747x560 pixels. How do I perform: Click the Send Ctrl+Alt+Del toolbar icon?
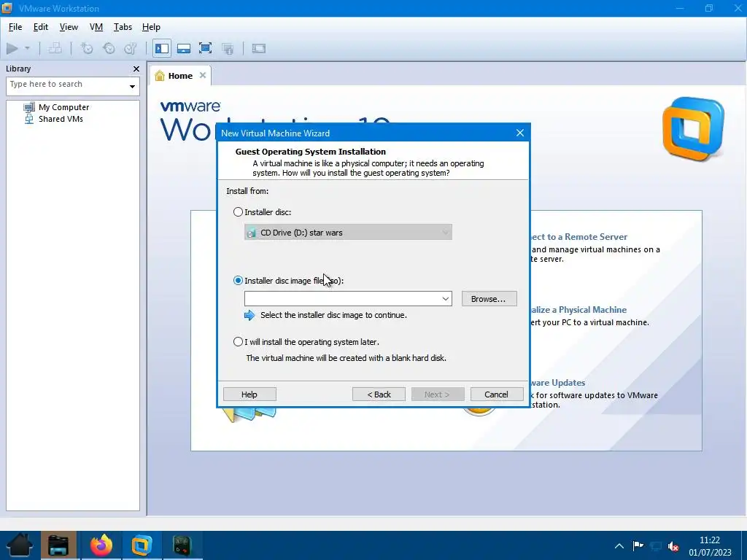coord(55,48)
